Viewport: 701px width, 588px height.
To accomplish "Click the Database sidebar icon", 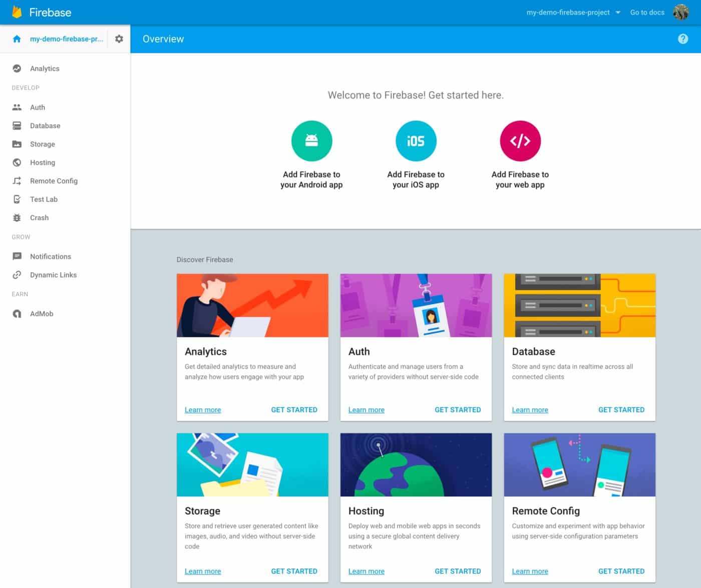I will tap(17, 126).
